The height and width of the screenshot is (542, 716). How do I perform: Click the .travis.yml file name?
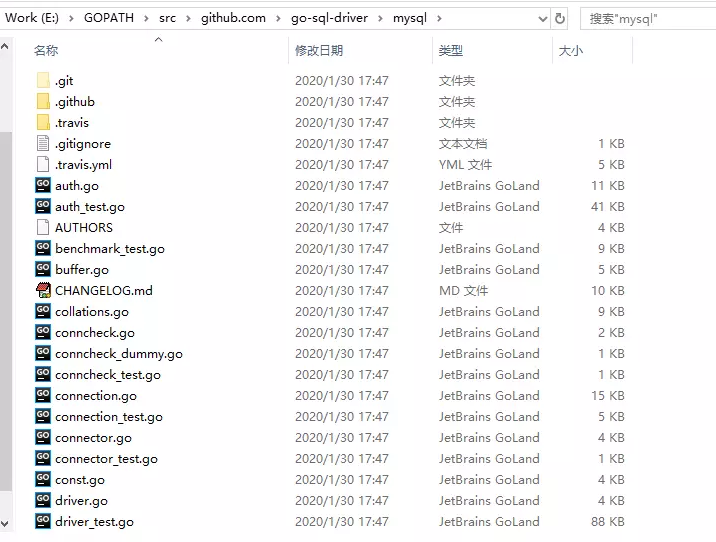click(x=83, y=165)
